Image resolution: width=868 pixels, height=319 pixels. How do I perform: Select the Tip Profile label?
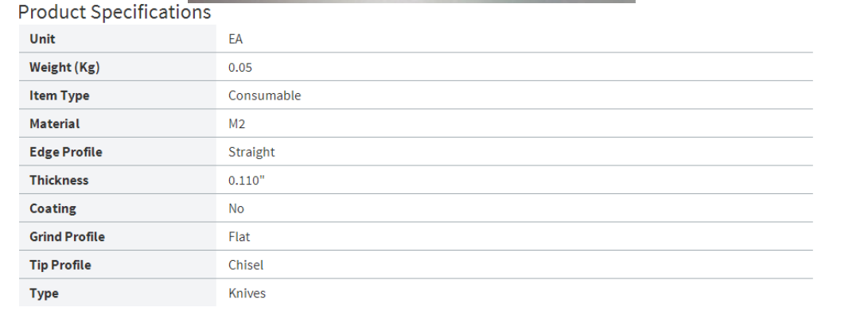[60, 265]
